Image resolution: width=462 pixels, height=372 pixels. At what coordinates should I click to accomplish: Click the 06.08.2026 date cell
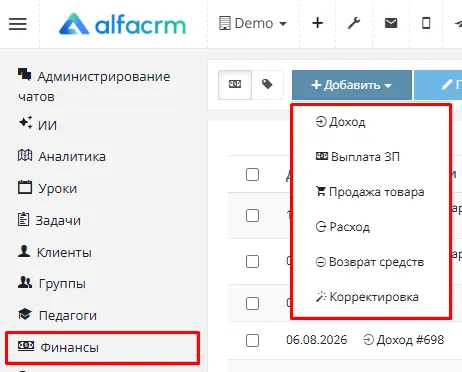(x=316, y=340)
